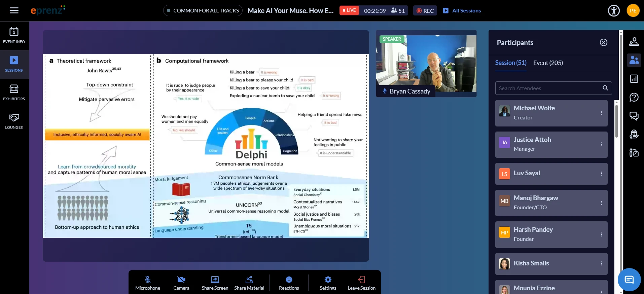Open the Q&A question mark icon
644x294 pixels.
point(634,97)
